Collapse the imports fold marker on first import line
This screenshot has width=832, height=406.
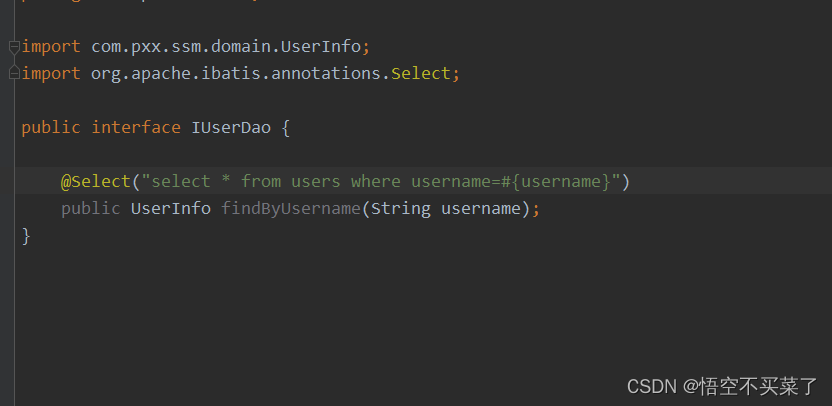13,47
